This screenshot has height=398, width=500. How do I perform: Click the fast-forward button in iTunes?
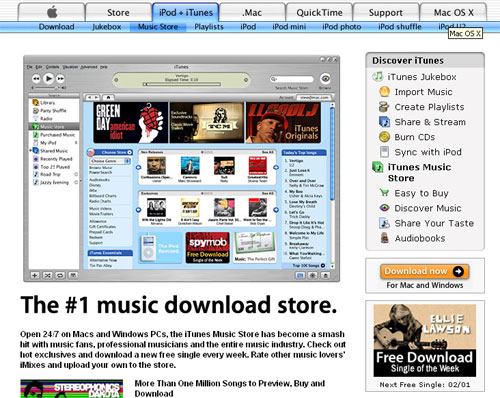[60, 79]
